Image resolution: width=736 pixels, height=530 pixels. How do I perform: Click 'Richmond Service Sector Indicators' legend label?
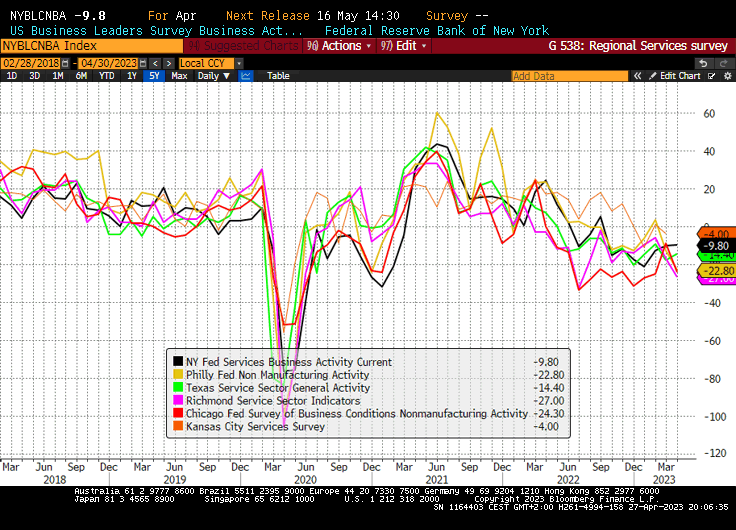273,400
